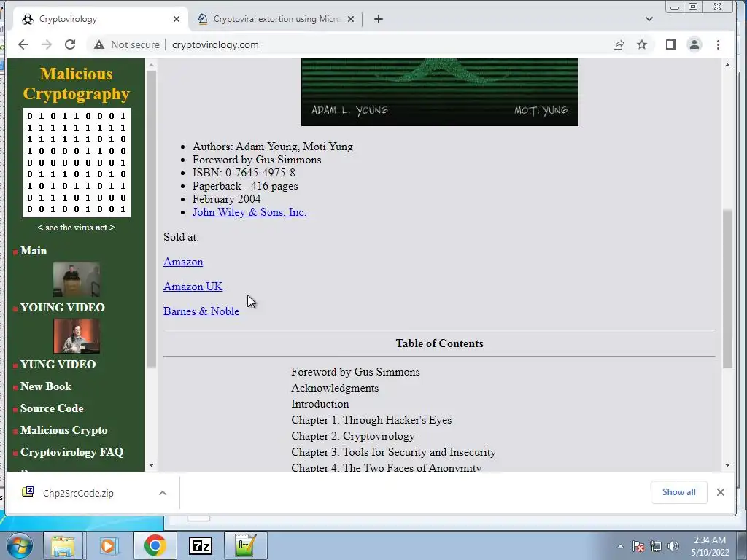Close the Cryptoviral extortion tab

(351, 19)
